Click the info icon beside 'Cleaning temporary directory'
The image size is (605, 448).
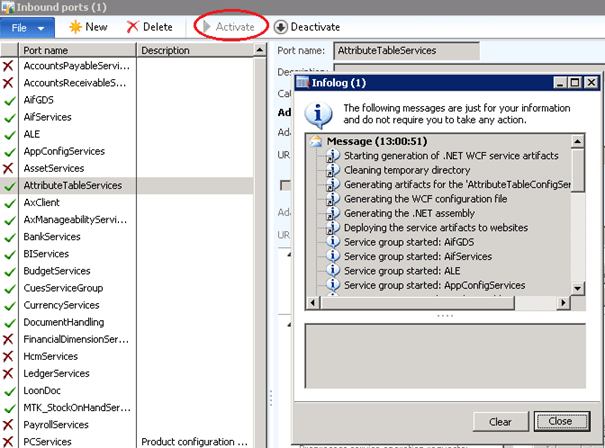click(x=332, y=170)
